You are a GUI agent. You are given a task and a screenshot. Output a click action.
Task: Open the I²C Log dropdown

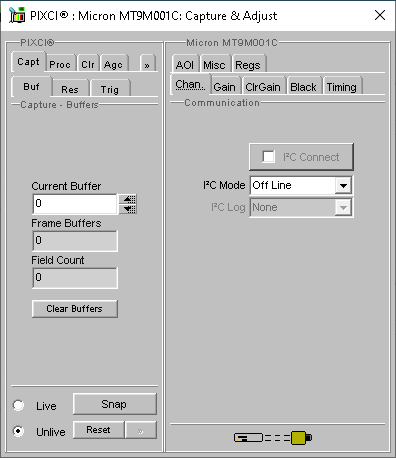point(343,208)
